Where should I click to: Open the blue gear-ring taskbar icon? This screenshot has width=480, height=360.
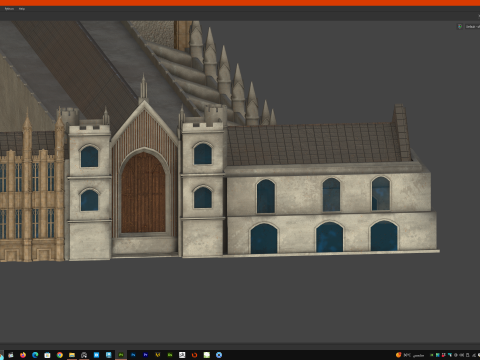tap(219, 355)
